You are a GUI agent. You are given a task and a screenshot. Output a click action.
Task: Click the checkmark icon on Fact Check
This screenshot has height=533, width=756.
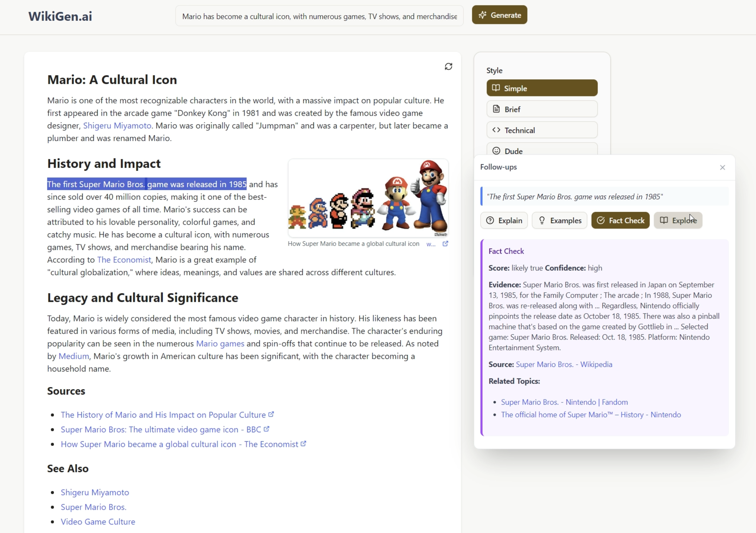point(601,220)
